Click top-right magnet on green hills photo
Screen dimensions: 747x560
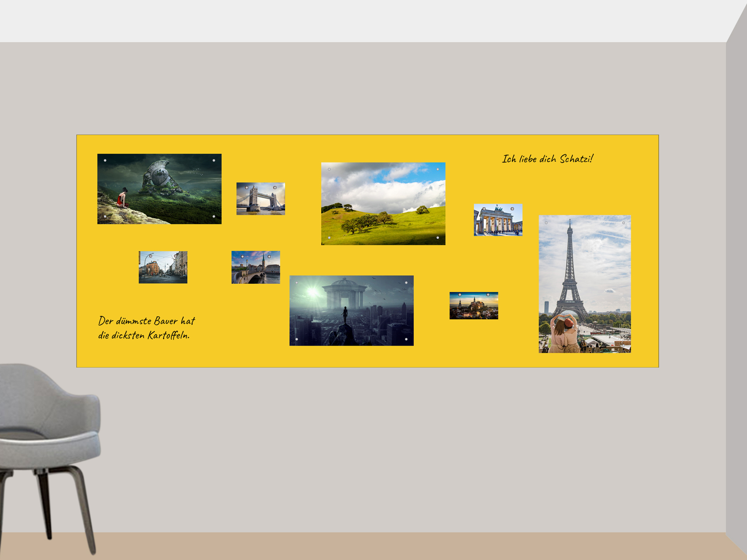438,169
